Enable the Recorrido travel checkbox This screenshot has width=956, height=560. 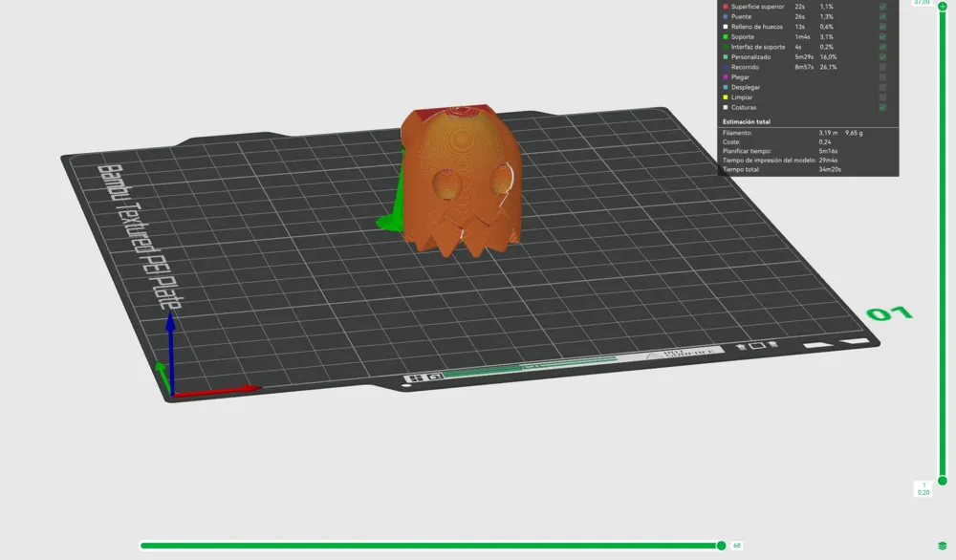(882, 67)
